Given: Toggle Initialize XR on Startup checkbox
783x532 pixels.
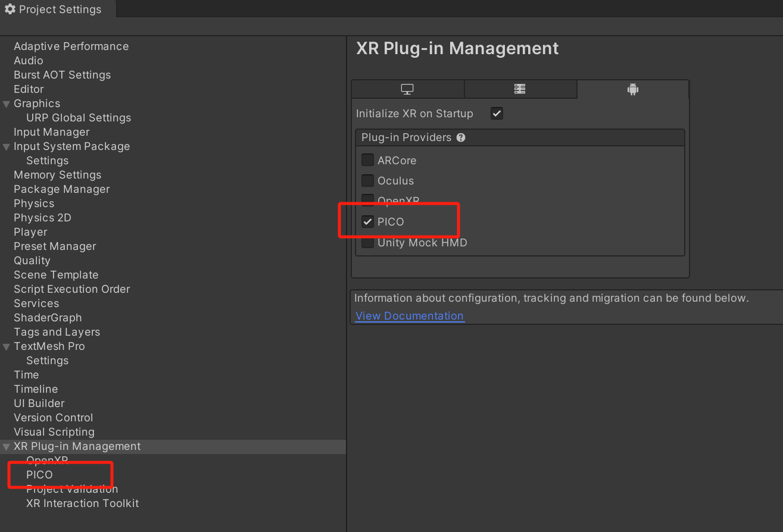Looking at the screenshot, I should click(497, 113).
